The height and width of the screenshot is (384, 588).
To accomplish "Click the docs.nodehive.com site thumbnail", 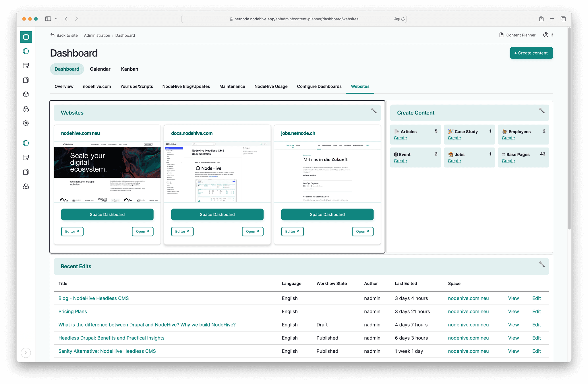I will pyautogui.click(x=217, y=172).
